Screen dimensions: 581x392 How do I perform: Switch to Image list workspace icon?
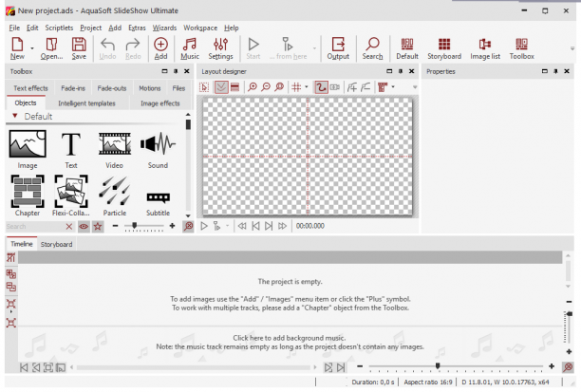(x=485, y=48)
